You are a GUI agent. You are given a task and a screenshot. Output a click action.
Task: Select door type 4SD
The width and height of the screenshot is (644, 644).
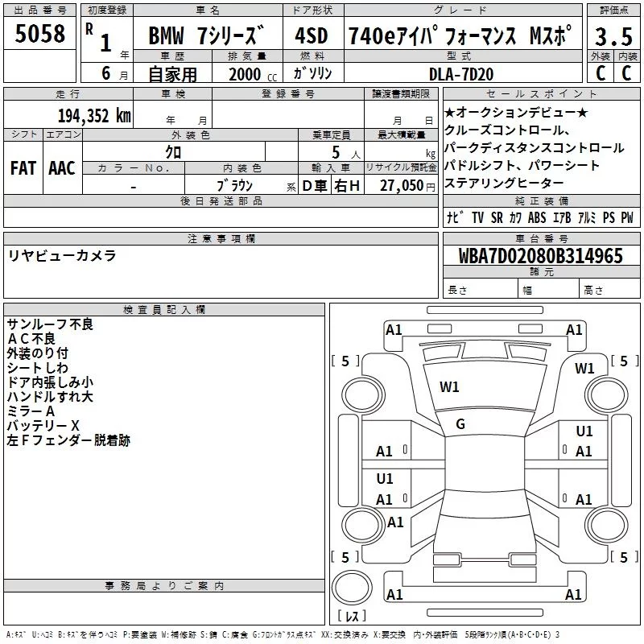[x=312, y=35]
